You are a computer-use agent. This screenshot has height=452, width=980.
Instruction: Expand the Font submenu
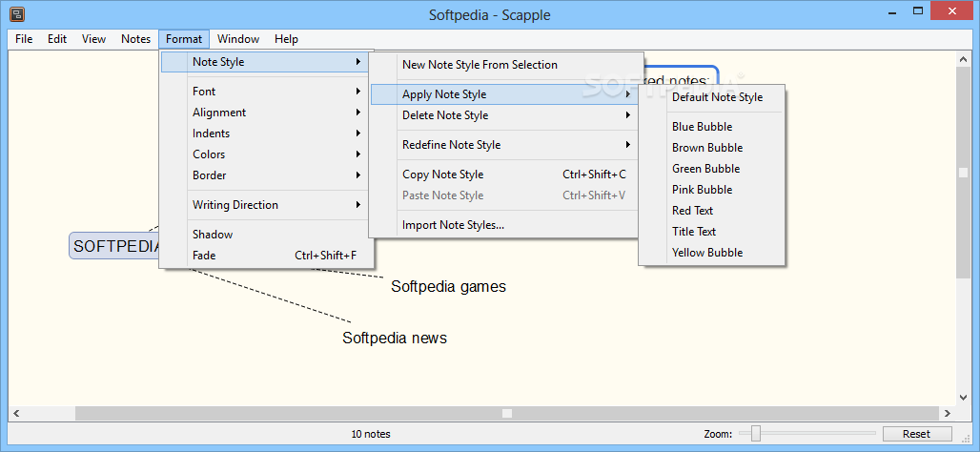tap(267, 92)
